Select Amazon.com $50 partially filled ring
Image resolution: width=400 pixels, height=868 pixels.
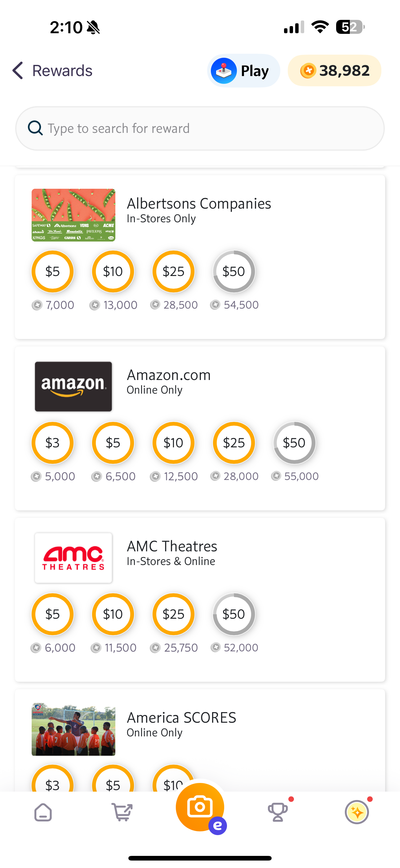pyautogui.click(x=294, y=443)
